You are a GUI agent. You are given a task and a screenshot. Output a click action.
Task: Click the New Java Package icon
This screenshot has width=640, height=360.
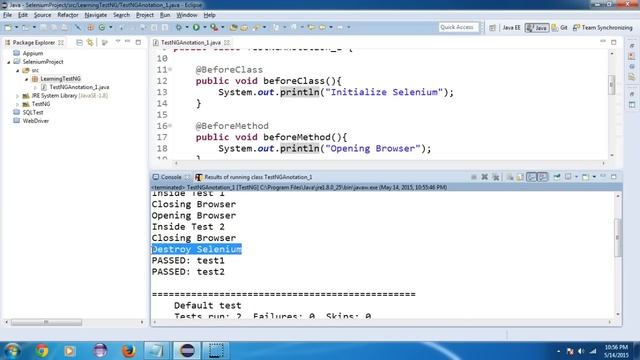tap(91, 27)
